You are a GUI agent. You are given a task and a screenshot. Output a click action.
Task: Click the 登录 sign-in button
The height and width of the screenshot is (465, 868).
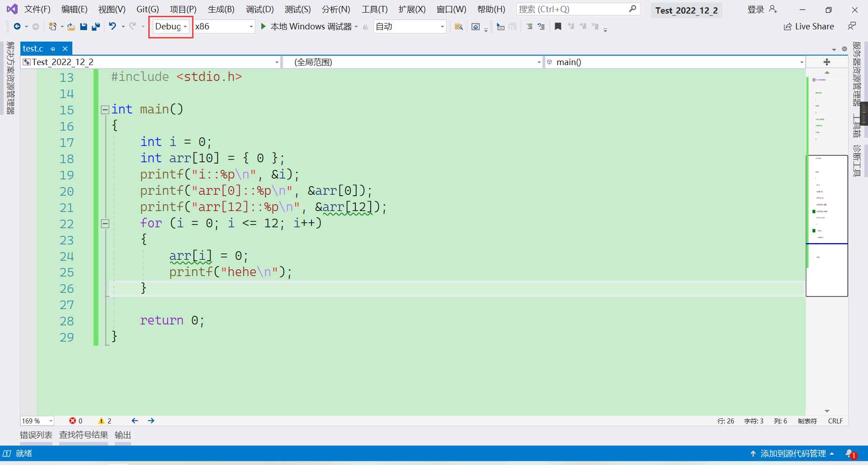(755, 9)
